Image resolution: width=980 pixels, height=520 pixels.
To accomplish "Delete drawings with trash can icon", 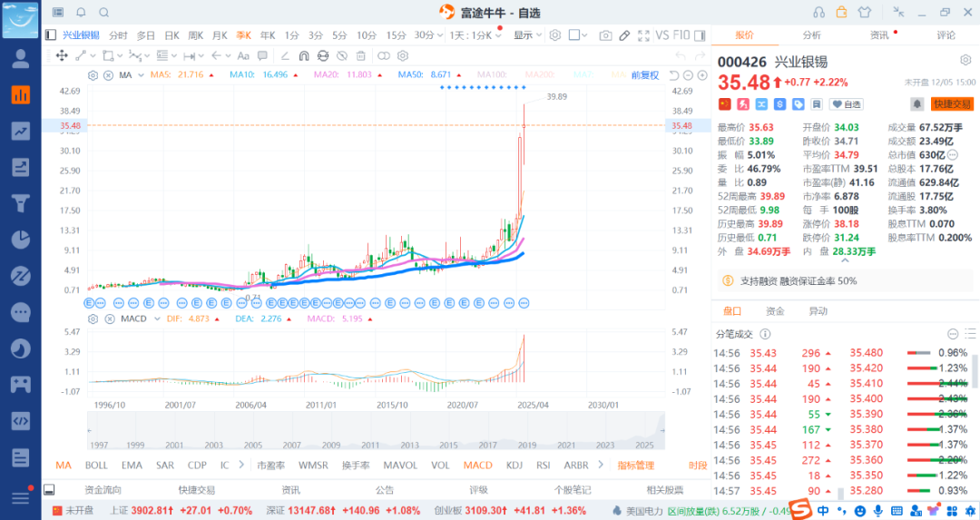I will pyautogui.click(x=360, y=55).
